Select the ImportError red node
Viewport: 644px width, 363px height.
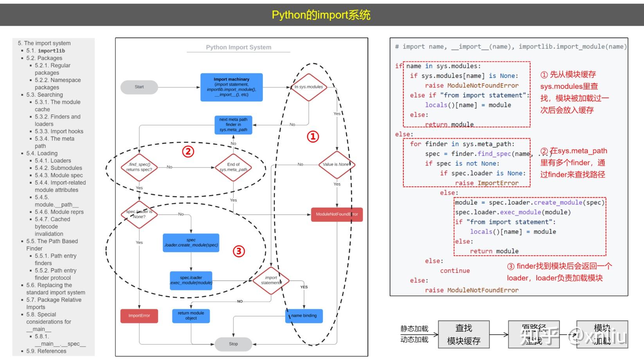coord(139,316)
